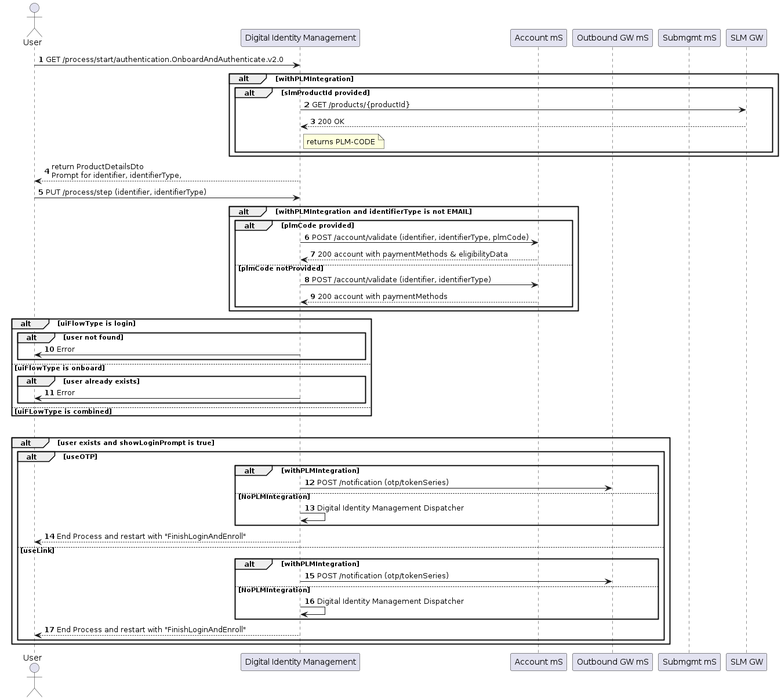This screenshot has width=781, height=700.
Task: Select the top Account mS participant box
Action: coord(539,38)
